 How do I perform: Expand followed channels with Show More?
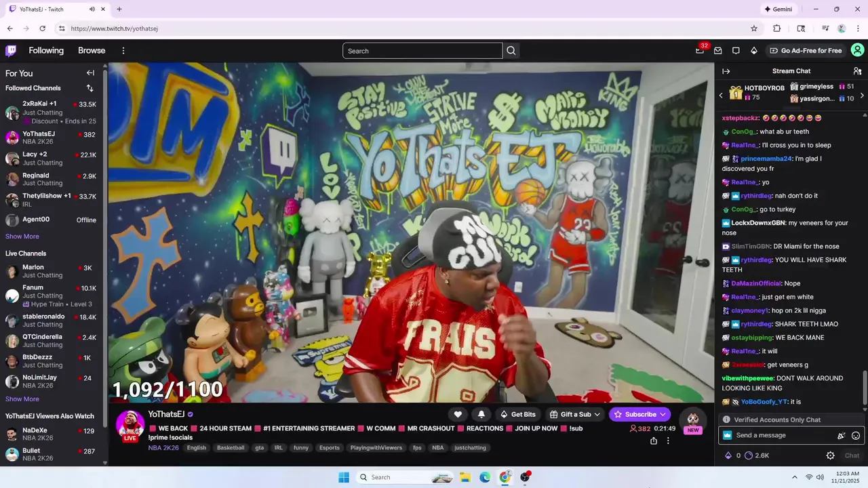(22, 237)
